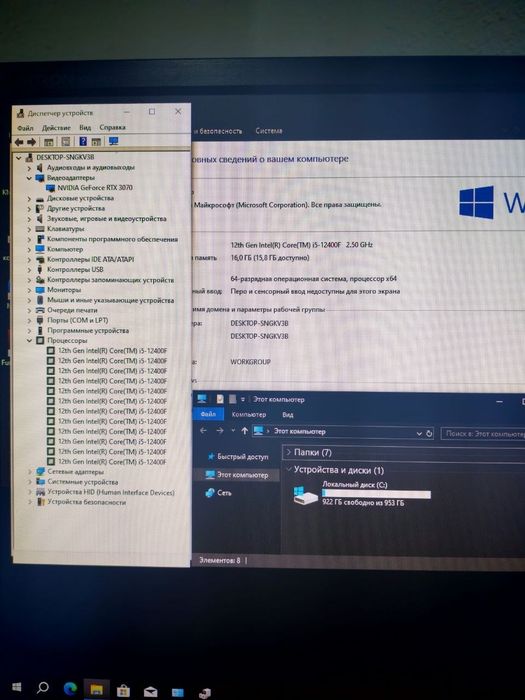Click the forward arrow in Device Manager toolbar
The image size is (525, 700).
click(31, 142)
